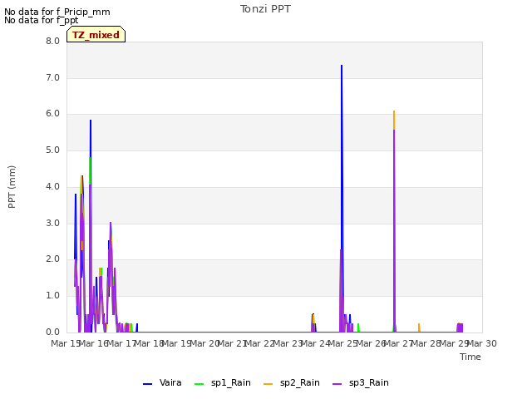This screenshot has height=399, width=532.
Task: Click the Time x-axis label
Action: pyautogui.click(x=470, y=357)
